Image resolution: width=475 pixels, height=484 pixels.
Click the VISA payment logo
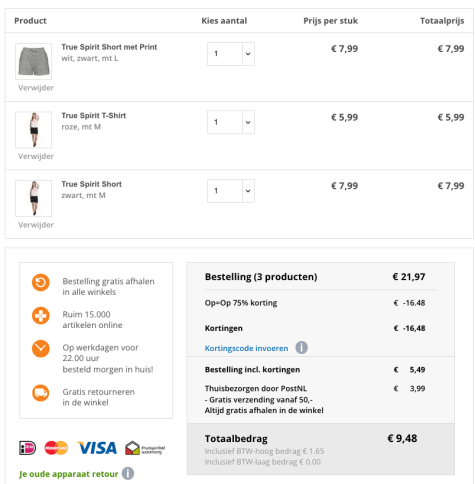pos(97,448)
